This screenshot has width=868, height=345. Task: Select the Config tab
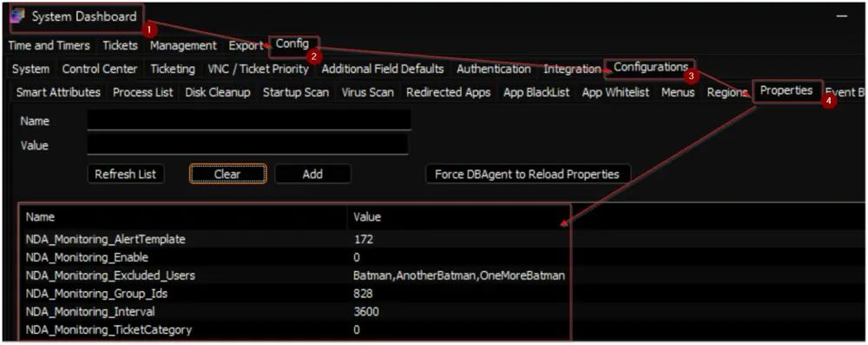tap(293, 43)
